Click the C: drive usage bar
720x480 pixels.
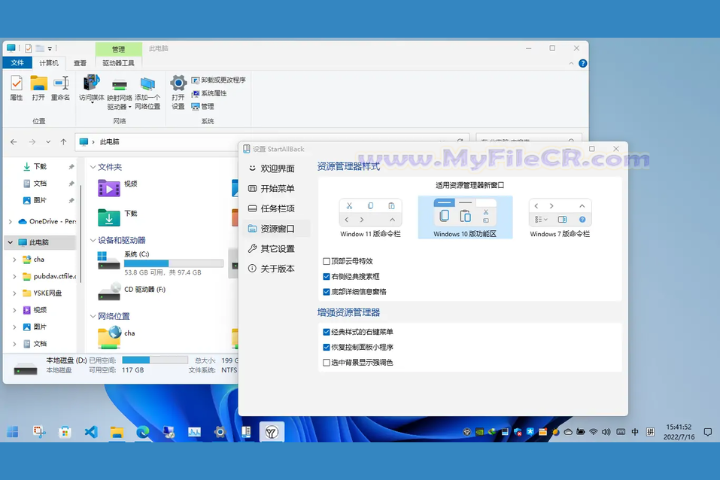pos(174,263)
